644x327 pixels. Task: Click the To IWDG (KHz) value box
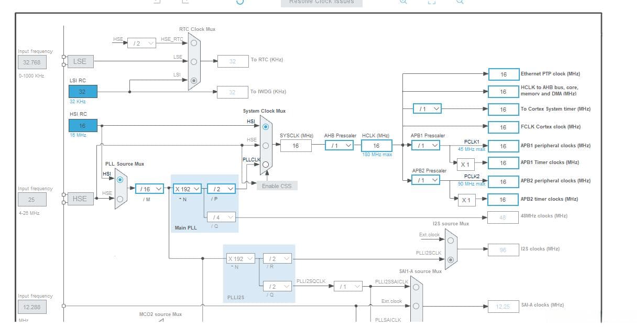pos(233,92)
